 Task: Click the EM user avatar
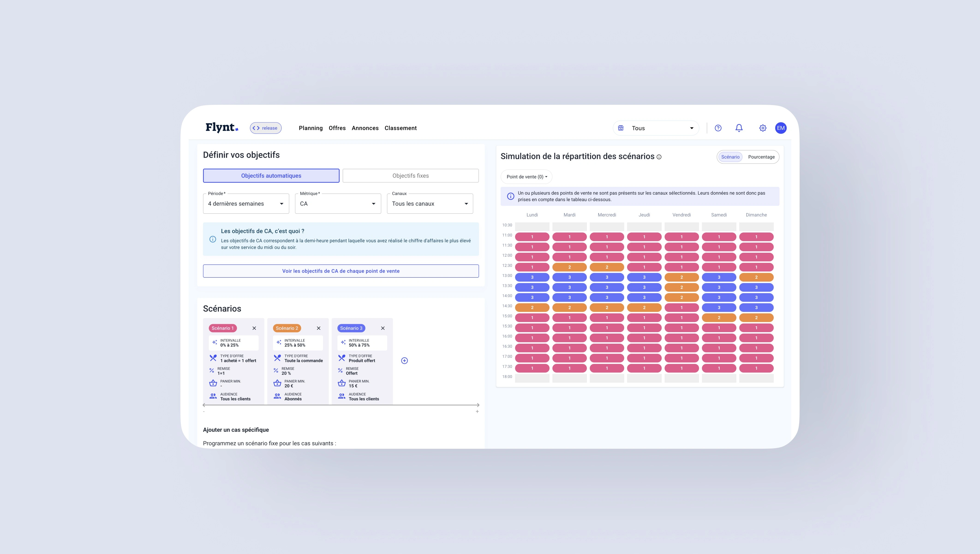(x=781, y=128)
